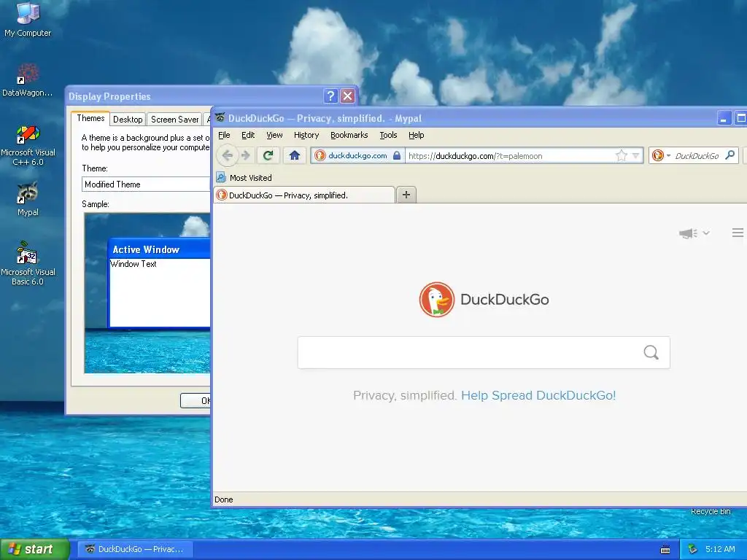Viewport: 747px width, 560px height.
Task: View site identity duckduckgo.com padlock
Action: pyautogui.click(x=357, y=155)
